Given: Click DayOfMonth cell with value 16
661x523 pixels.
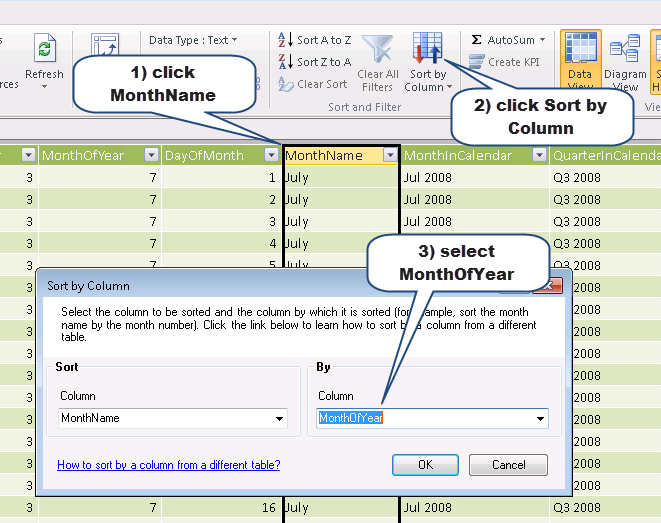Looking at the screenshot, I should 221,508.
